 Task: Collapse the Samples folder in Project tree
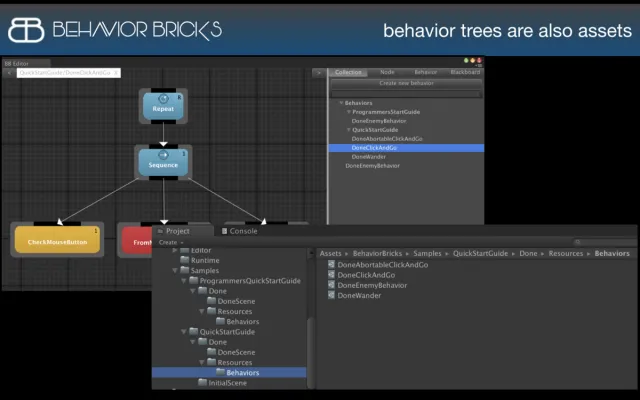[x=175, y=270]
